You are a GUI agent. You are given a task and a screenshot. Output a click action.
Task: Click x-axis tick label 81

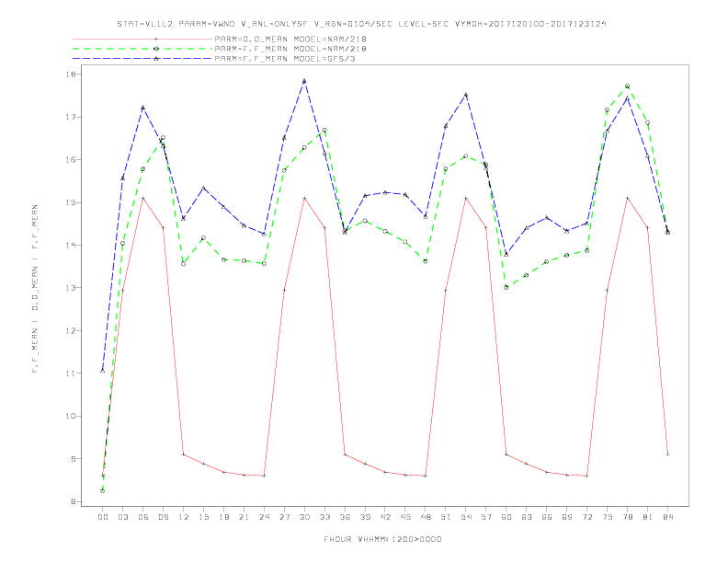[648, 517]
